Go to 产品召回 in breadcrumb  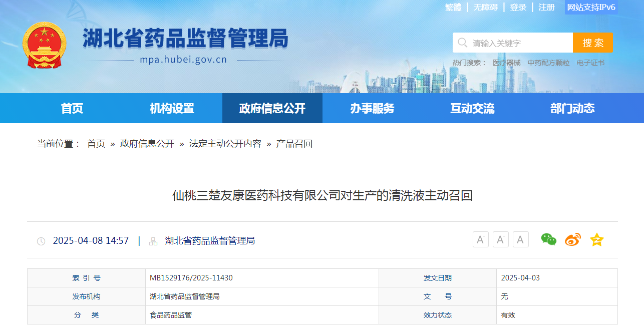pos(294,144)
